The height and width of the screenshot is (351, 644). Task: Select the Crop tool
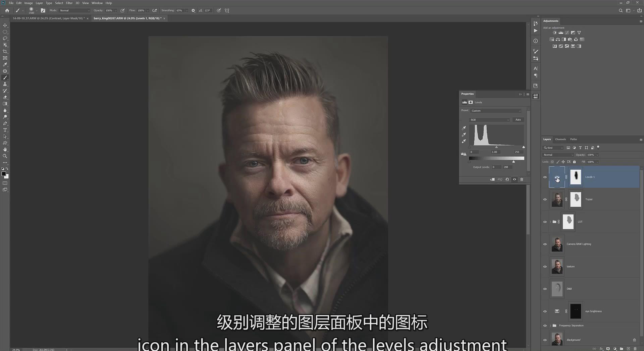(5, 51)
